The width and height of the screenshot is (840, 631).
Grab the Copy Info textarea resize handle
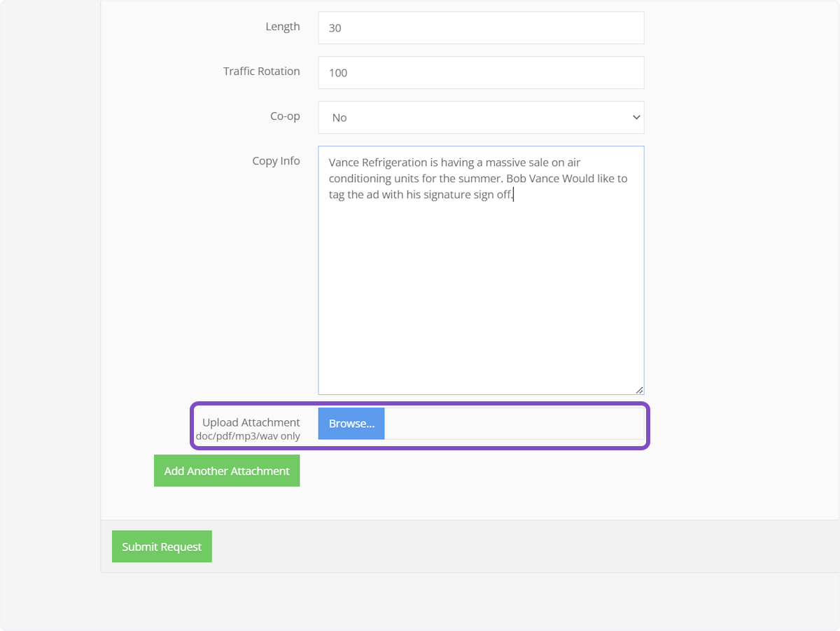pyautogui.click(x=639, y=389)
